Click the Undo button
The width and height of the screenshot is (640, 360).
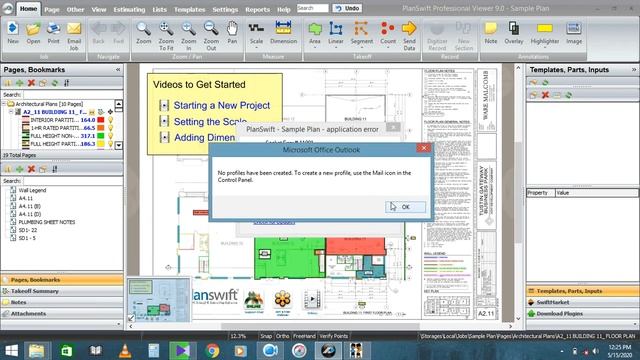[347, 8]
